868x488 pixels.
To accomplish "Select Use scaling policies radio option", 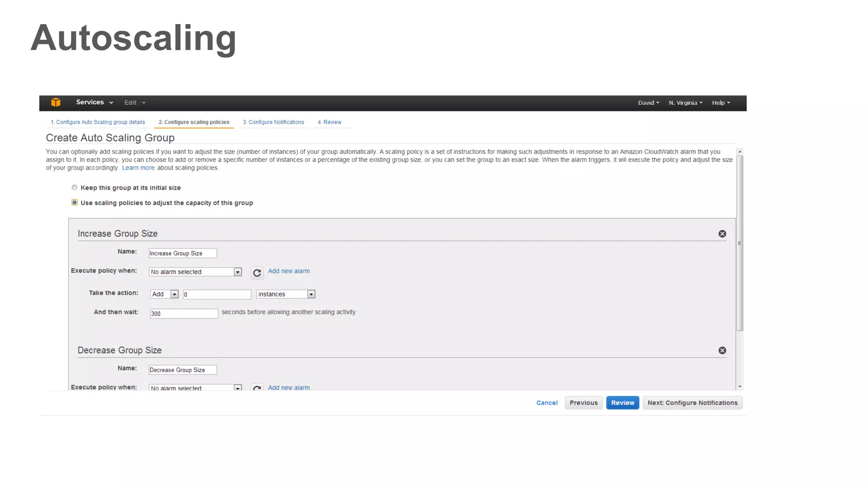I will click(75, 202).
